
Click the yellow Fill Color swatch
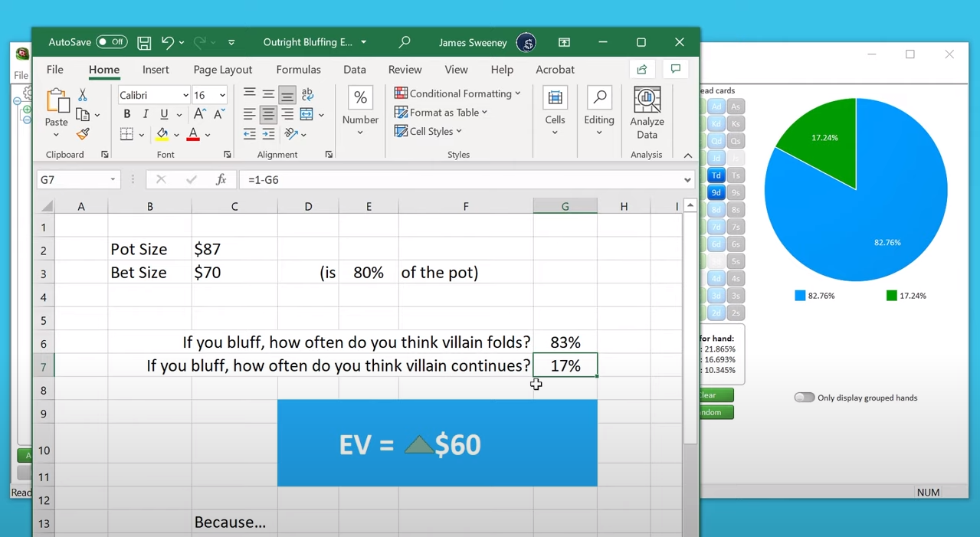[162, 134]
